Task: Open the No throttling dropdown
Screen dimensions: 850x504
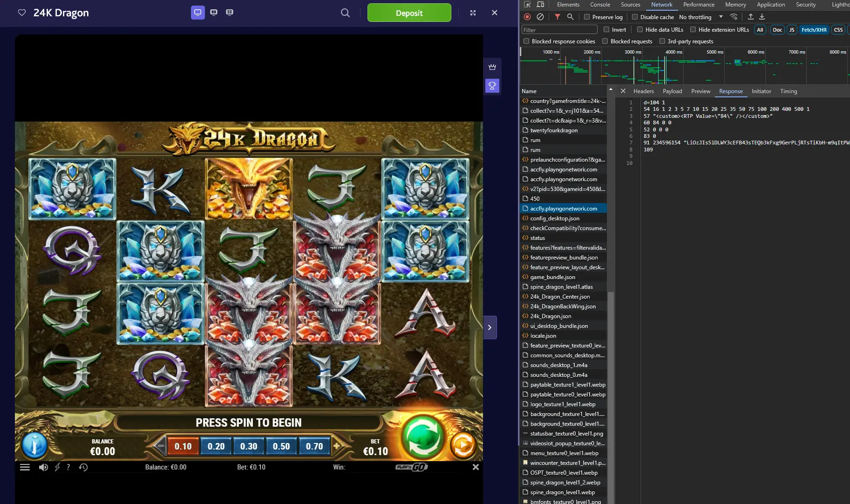Action: 700,17
